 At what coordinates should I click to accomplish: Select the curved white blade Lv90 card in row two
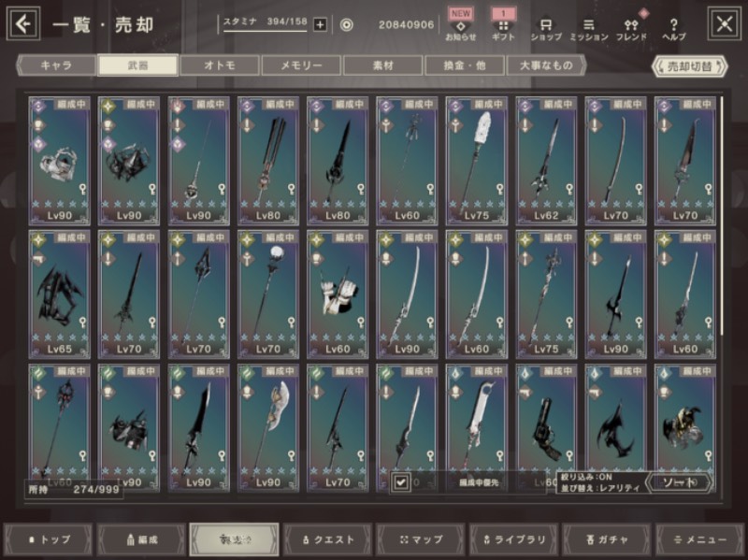tap(407, 294)
